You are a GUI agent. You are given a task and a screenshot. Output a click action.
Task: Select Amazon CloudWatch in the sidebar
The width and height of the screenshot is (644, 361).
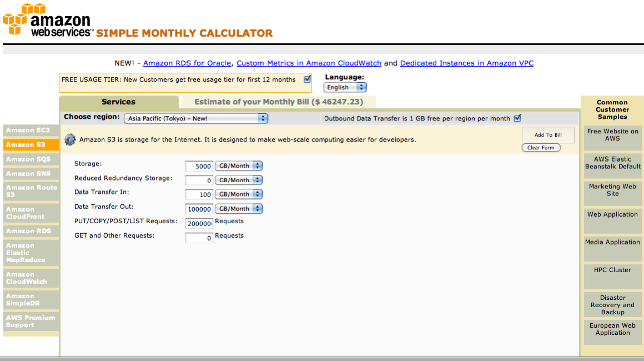(31, 278)
